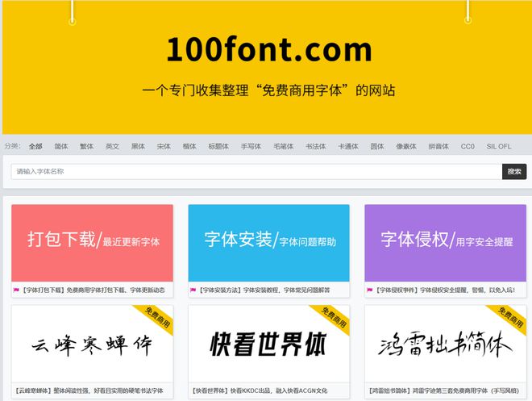
Task: Open the 字体侵权 purple banner card
Action: [446, 243]
